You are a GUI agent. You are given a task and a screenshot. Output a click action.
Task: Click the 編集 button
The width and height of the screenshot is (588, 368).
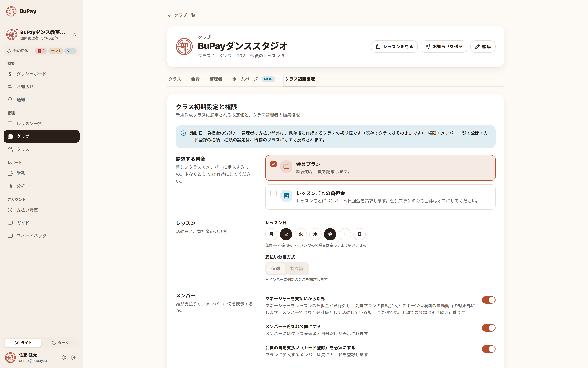[x=483, y=46]
